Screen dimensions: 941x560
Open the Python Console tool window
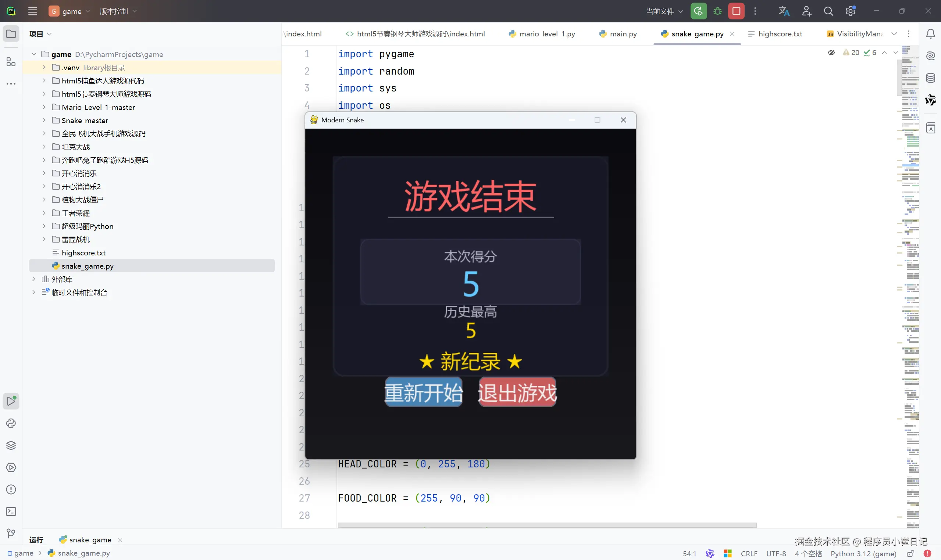coord(11,423)
